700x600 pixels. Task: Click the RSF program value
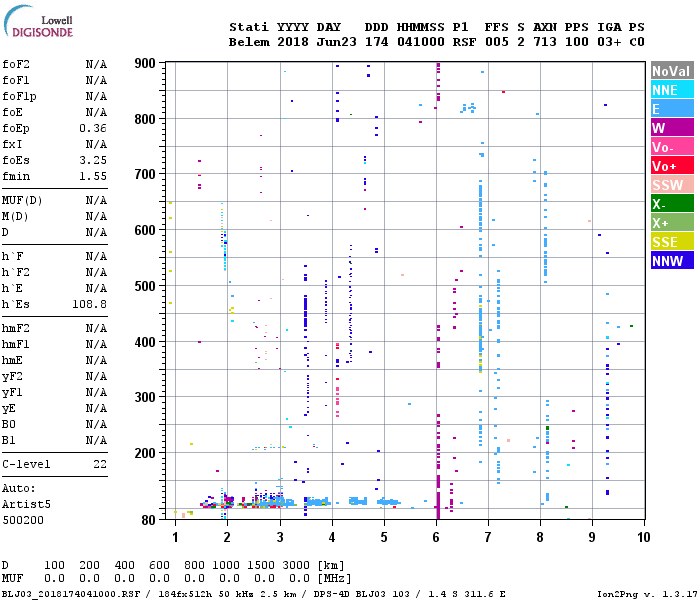(x=464, y=42)
